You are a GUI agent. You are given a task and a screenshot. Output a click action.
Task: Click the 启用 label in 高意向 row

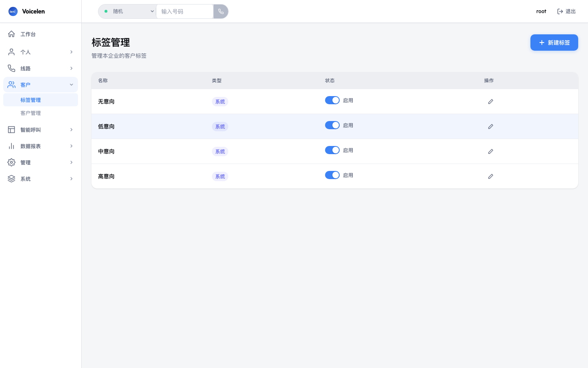click(x=348, y=175)
